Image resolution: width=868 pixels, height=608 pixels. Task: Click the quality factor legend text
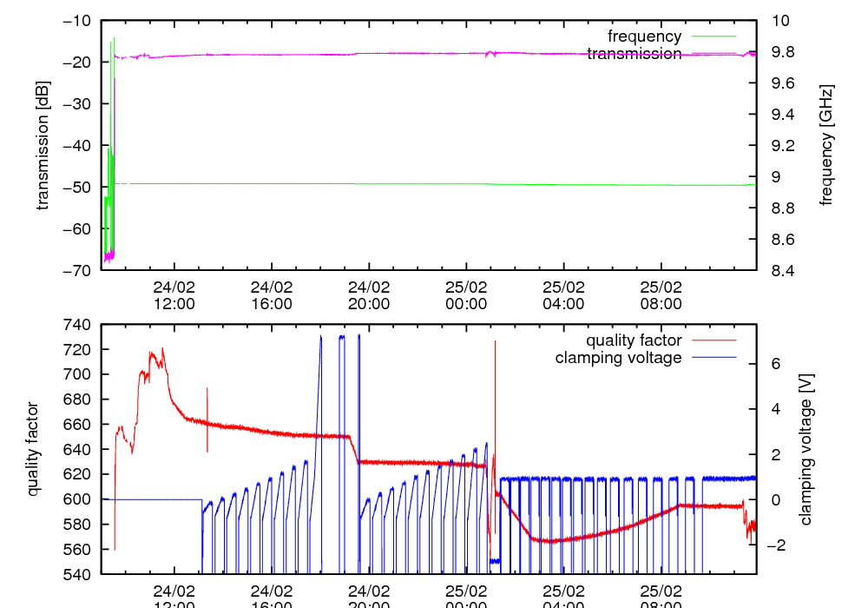pyautogui.click(x=634, y=340)
